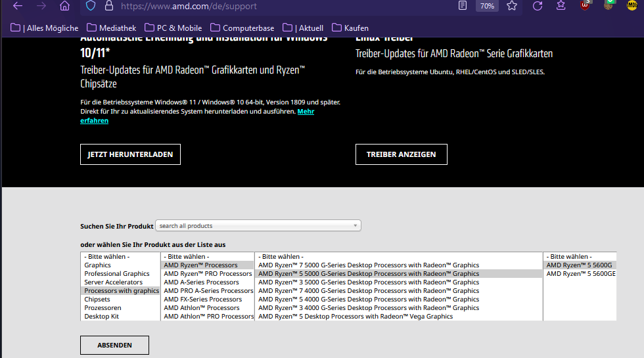
Task: Open the Aktuell bookmark folder
Action: tap(303, 28)
